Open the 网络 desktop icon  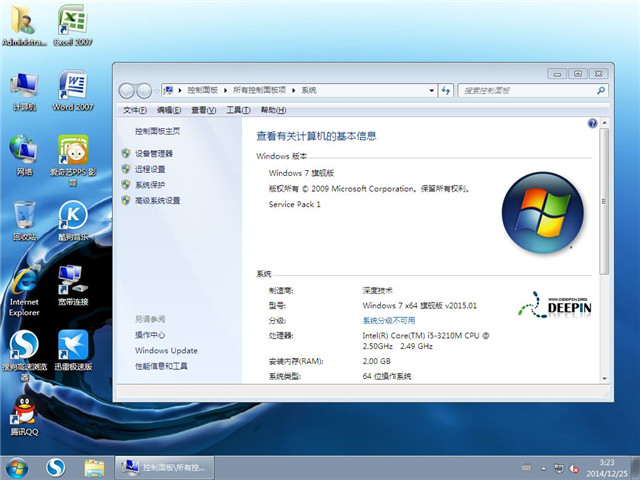[x=24, y=155]
